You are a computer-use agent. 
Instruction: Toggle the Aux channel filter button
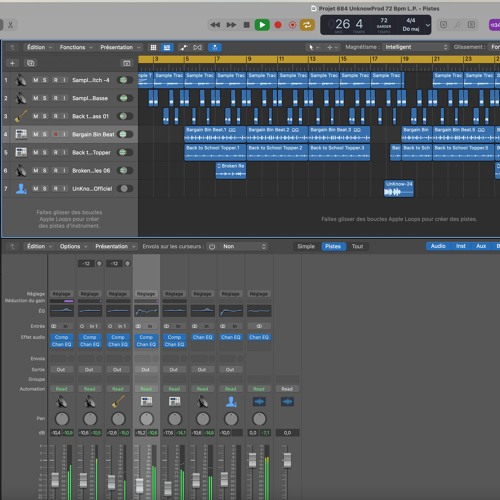(481, 246)
